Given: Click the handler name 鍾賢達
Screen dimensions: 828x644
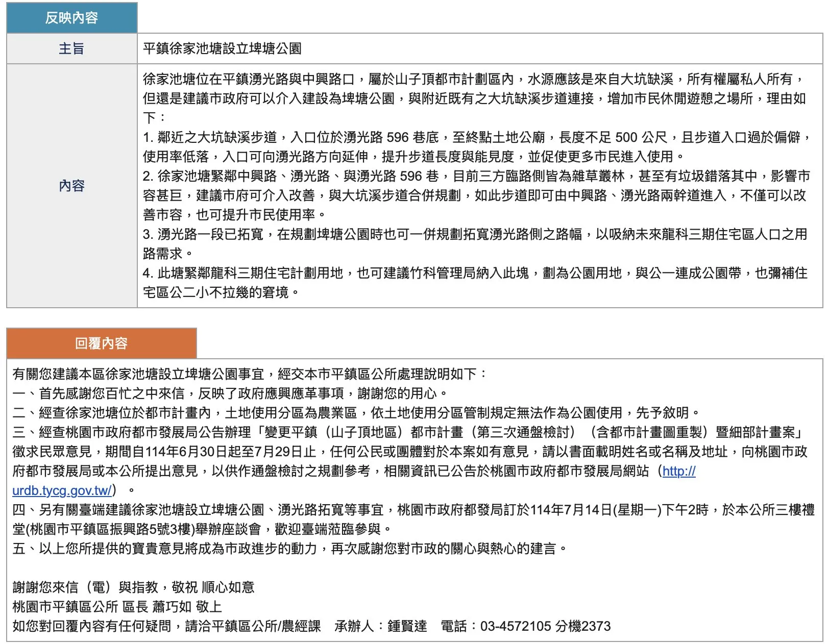Looking at the screenshot, I should (407, 626).
